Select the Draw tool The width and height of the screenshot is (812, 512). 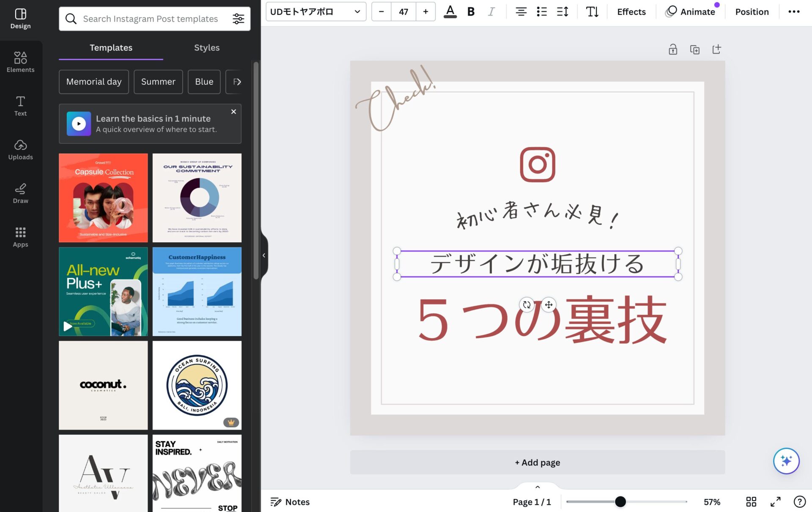pos(20,193)
